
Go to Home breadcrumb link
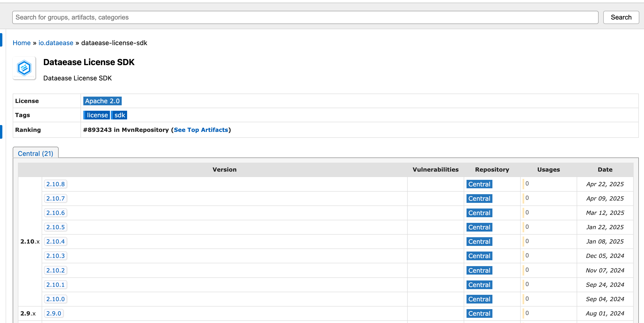point(21,43)
